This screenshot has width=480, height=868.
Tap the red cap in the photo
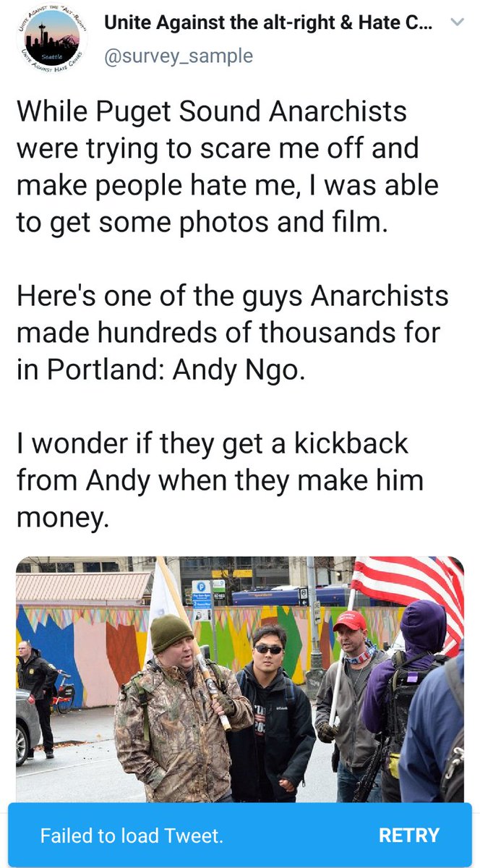[x=350, y=621]
